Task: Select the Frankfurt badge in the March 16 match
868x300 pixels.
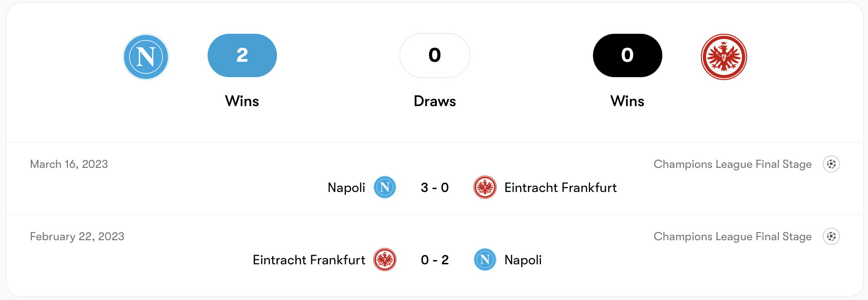Action: click(485, 188)
